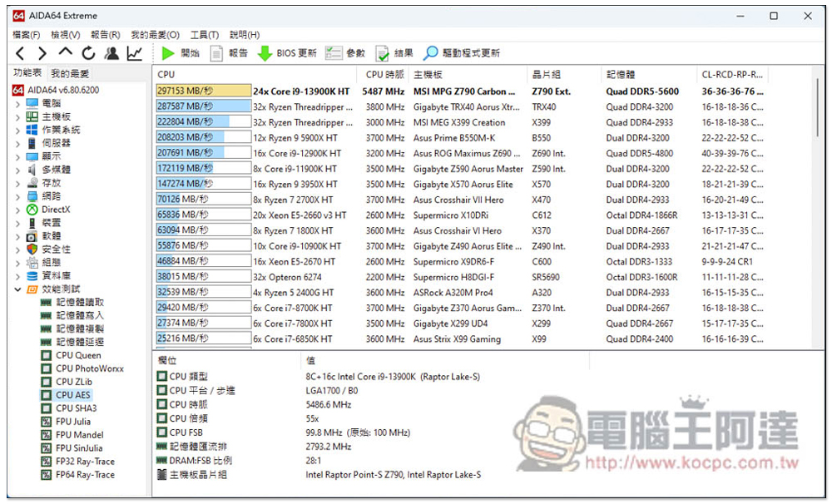The image size is (832, 504).
Task: Expand the 主機板 tree node
Action: (18, 117)
